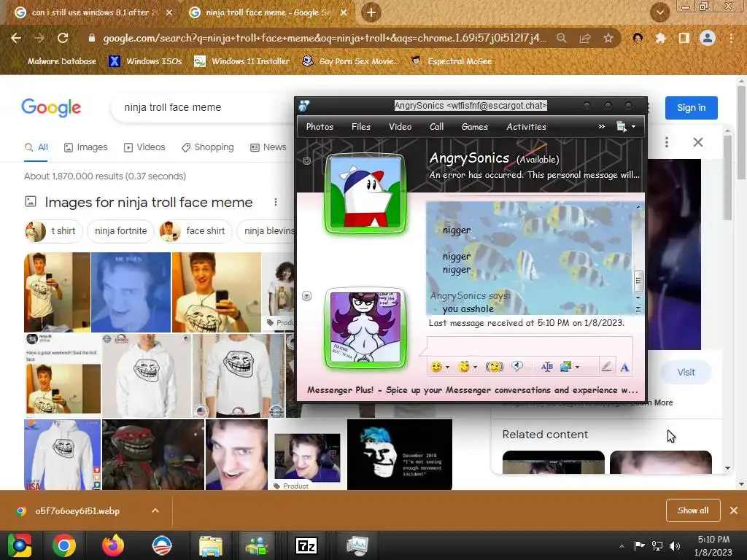Select the 't shirt' image filter chip
This screenshot has height=560, width=747.
[x=53, y=231]
